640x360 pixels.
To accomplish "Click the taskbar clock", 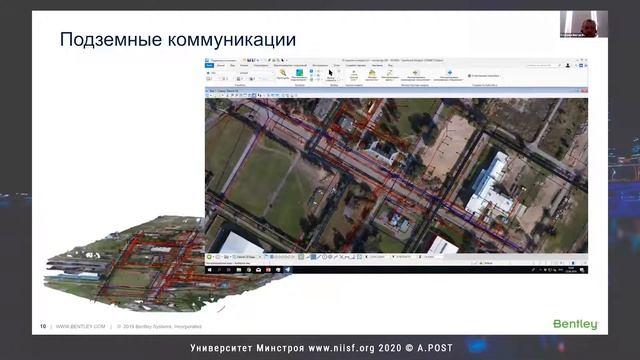I will 570,270.
